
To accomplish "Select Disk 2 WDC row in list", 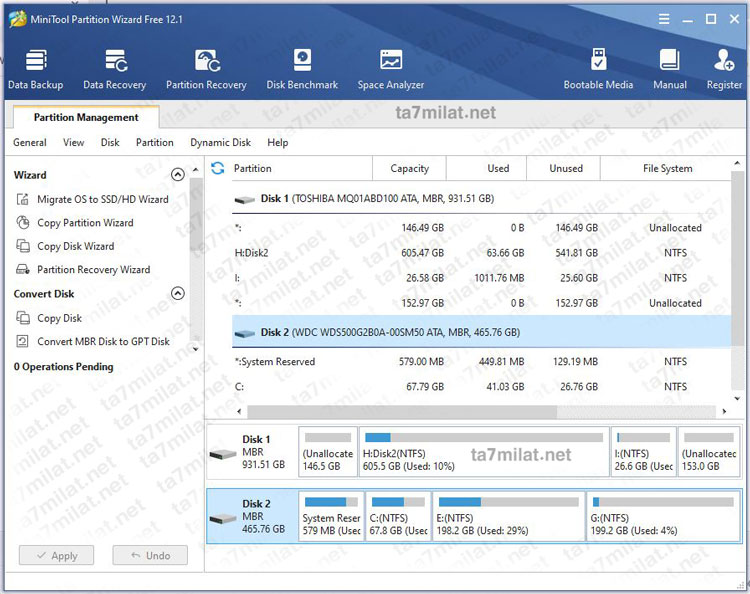I will pyautogui.click(x=482, y=332).
